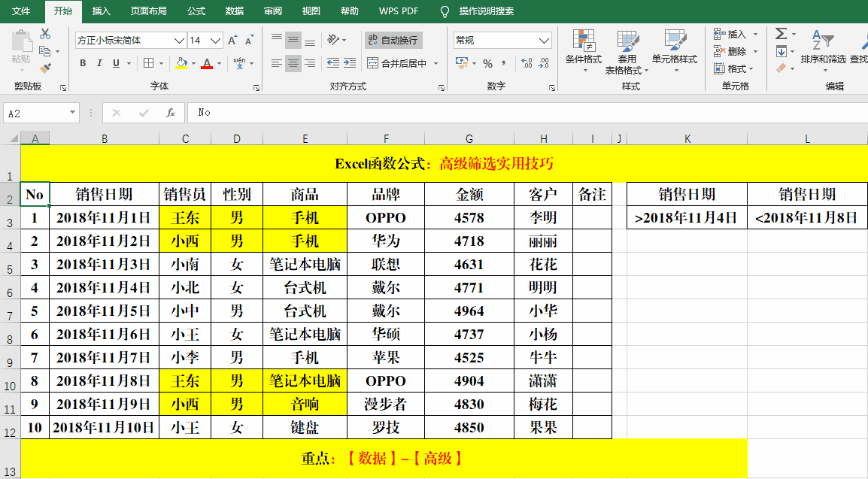Toggle italic formatting with the I icon
Image resolution: width=868 pixels, height=479 pixels.
(x=99, y=63)
